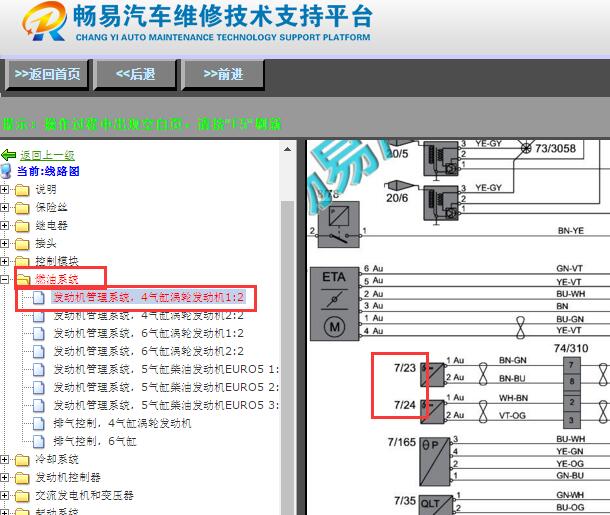Click the 74/310 connector label

571,348
